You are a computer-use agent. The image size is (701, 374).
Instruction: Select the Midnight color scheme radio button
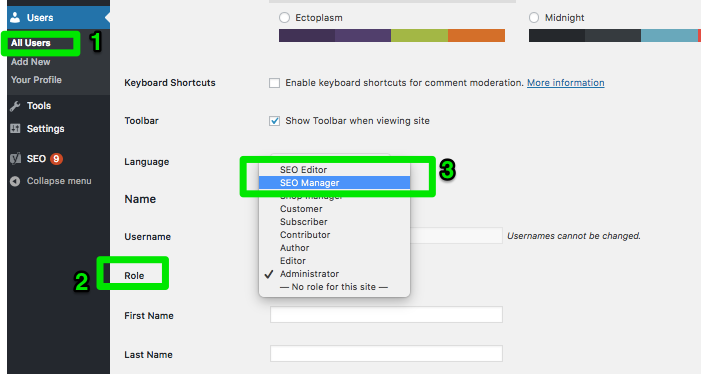[534, 17]
